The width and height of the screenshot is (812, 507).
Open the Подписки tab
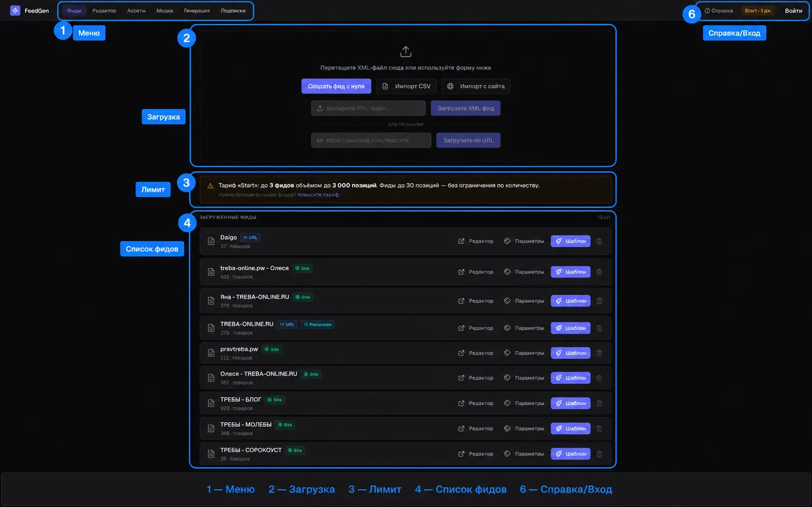(x=233, y=11)
